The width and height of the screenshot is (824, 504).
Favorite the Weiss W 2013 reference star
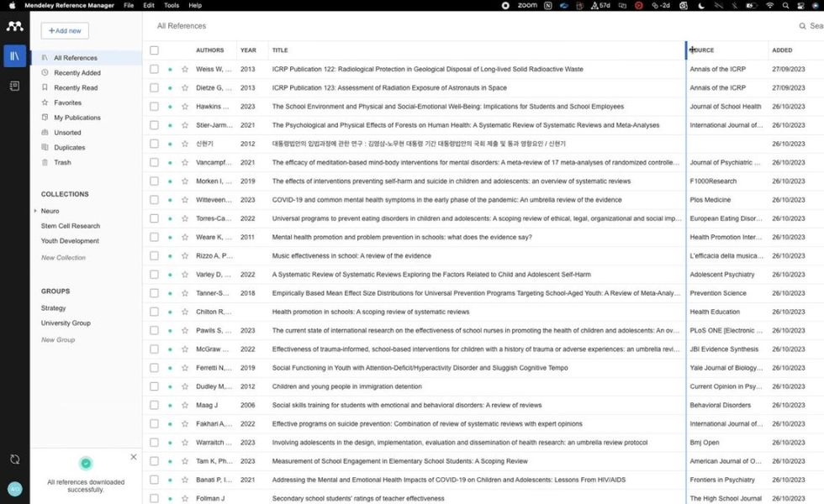click(x=185, y=69)
